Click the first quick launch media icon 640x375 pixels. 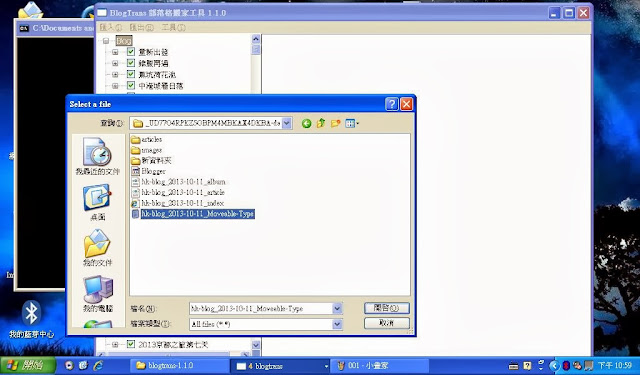pyautogui.click(x=69, y=365)
